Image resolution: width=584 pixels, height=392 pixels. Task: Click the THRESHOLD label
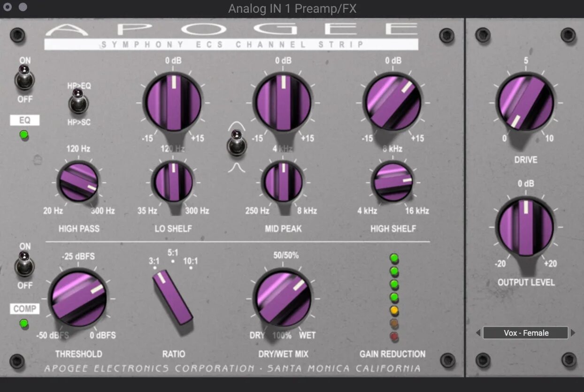tap(78, 354)
